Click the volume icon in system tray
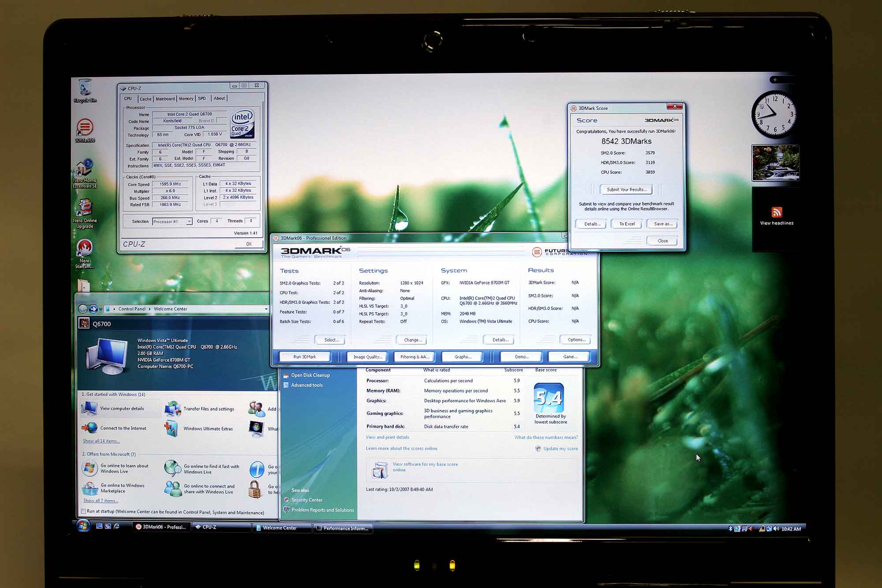 (776, 528)
